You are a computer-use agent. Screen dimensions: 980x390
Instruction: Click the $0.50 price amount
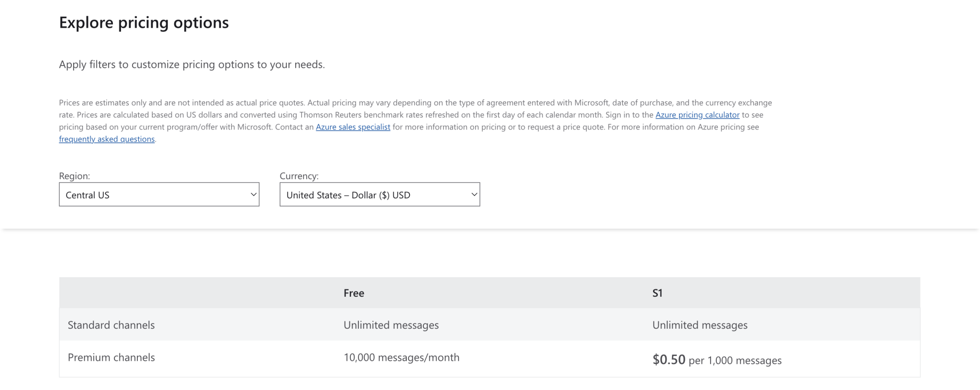coord(668,359)
